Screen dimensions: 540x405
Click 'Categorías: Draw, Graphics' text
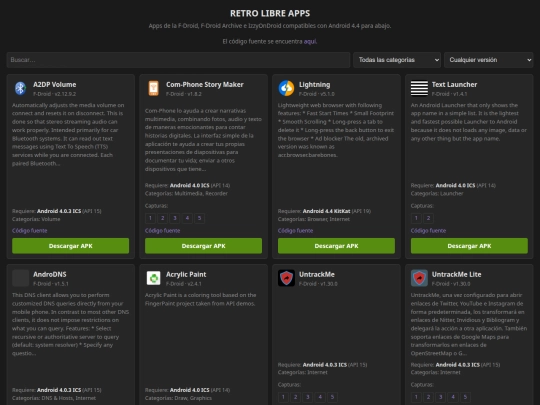pyautogui.click(x=178, y=398)
